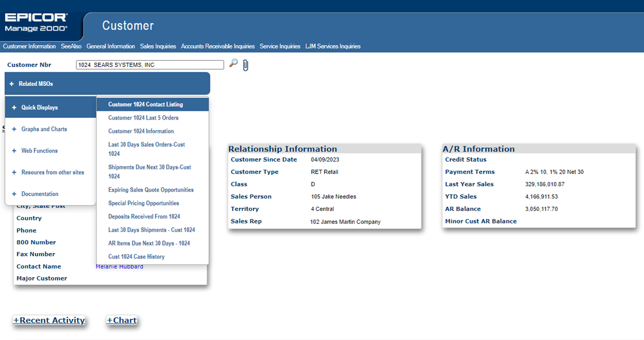Open the Service Inquiries menu
The width and height of the screenshot is (644, 340).
280,46
